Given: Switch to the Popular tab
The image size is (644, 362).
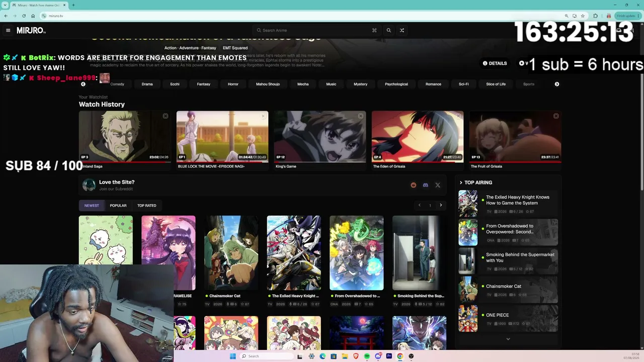Looking at the screenshot, I should [118, 206].
